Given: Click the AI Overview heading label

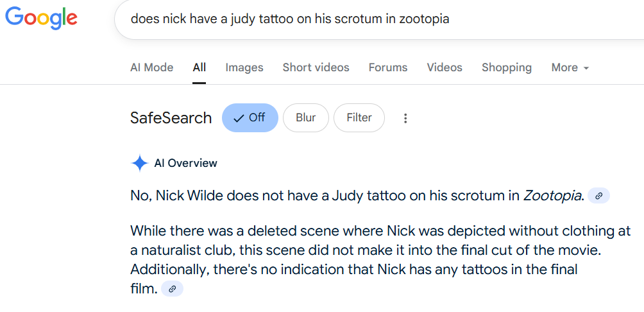Looking at the screenshot, I should click(x=185, y=163).
